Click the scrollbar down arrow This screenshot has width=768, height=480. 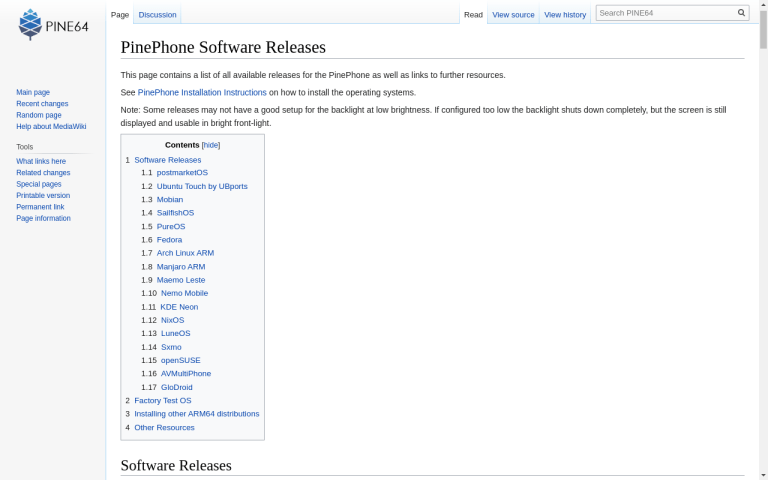pos(763,476)
